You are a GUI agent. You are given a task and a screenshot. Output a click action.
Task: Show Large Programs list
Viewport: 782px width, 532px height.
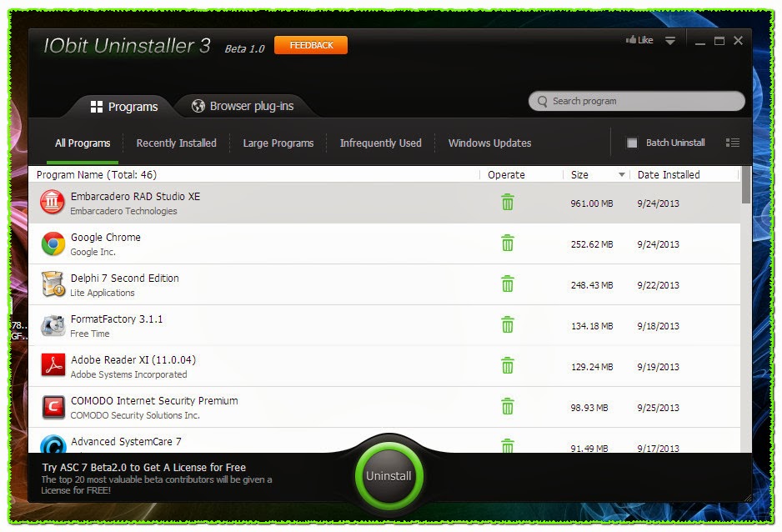coord(278,143)
